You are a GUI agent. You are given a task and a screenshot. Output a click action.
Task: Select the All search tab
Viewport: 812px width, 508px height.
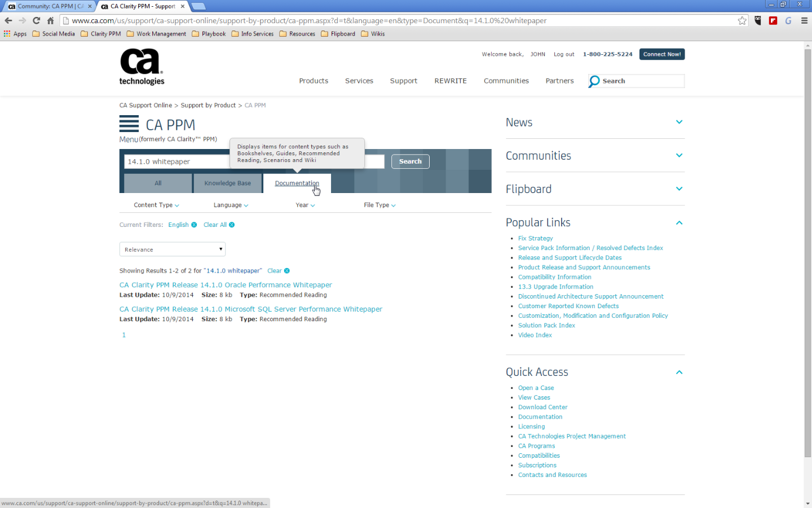tap(158, 183)
